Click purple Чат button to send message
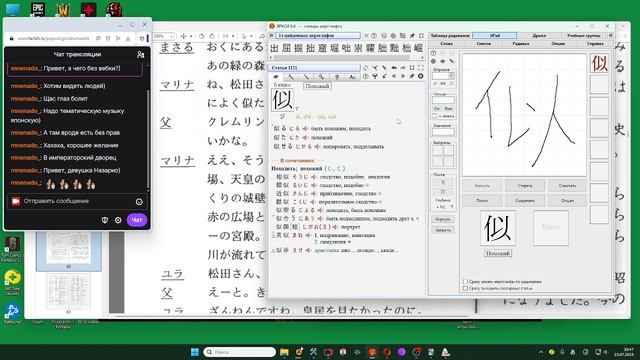 click(137, 220)
